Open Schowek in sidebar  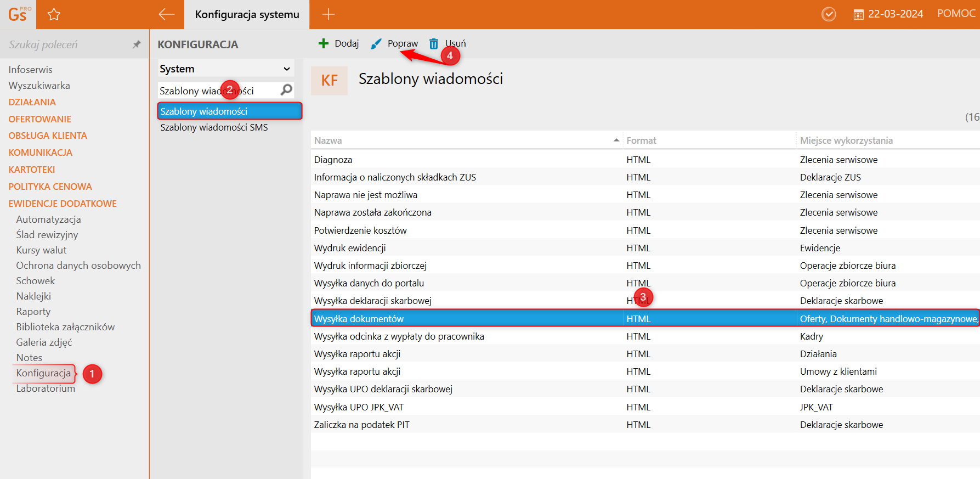pos(36,281)
